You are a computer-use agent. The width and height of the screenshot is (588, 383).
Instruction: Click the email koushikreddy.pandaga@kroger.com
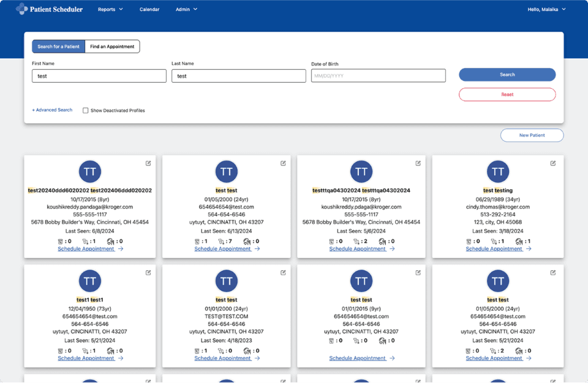(89, 207)
